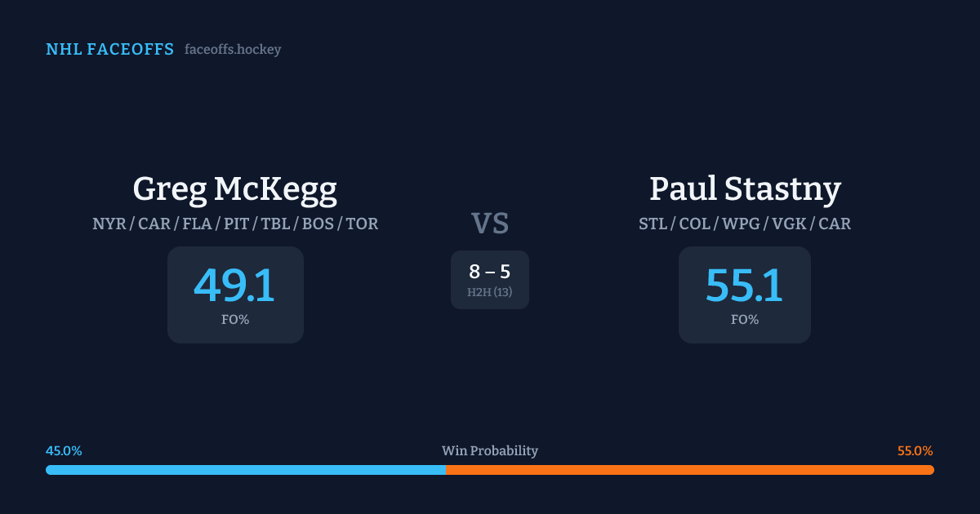980x514 pixels.
Task: Click the FO% label under 49.1
Action: [235, 320]
